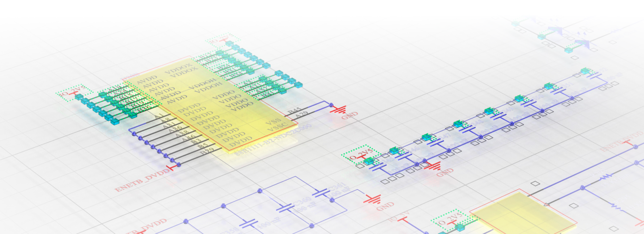The height and width of the screenshot is (234, 644).
Task: Click the ENETB_DVDD net label below the chip
Action: coord(142,180)
